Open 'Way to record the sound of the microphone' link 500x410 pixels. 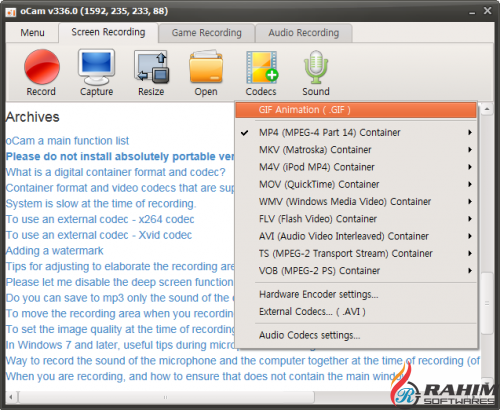tap(243, 361)
